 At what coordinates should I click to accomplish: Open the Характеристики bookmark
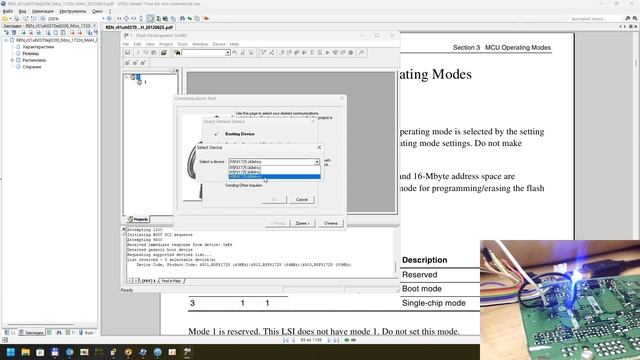(x=38, y=47)
